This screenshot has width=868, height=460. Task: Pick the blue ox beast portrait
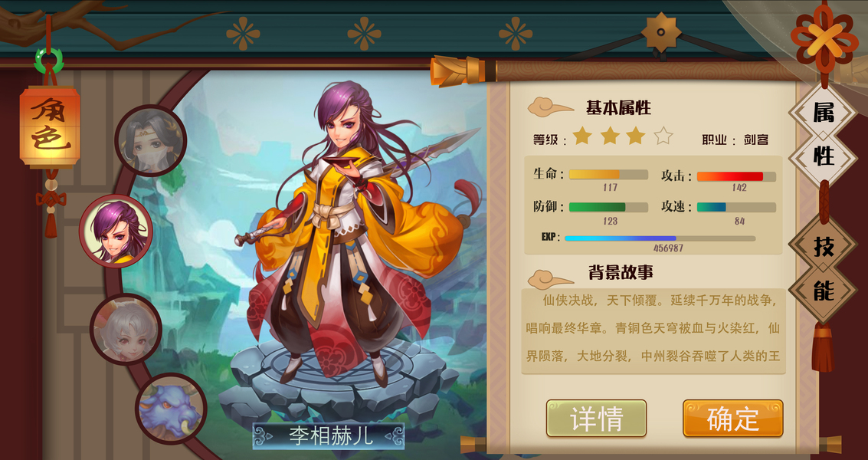pos(171,409)
